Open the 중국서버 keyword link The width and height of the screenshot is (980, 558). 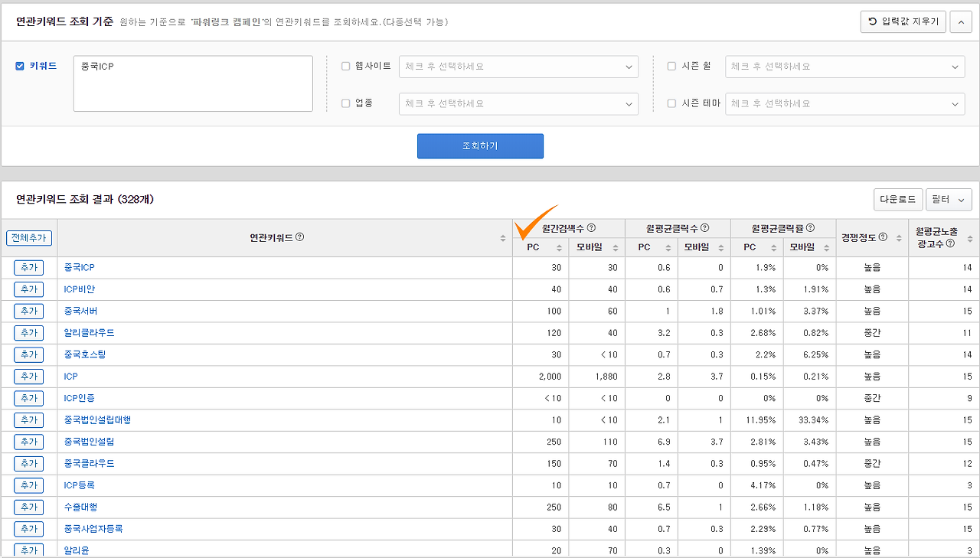(80, 311)
